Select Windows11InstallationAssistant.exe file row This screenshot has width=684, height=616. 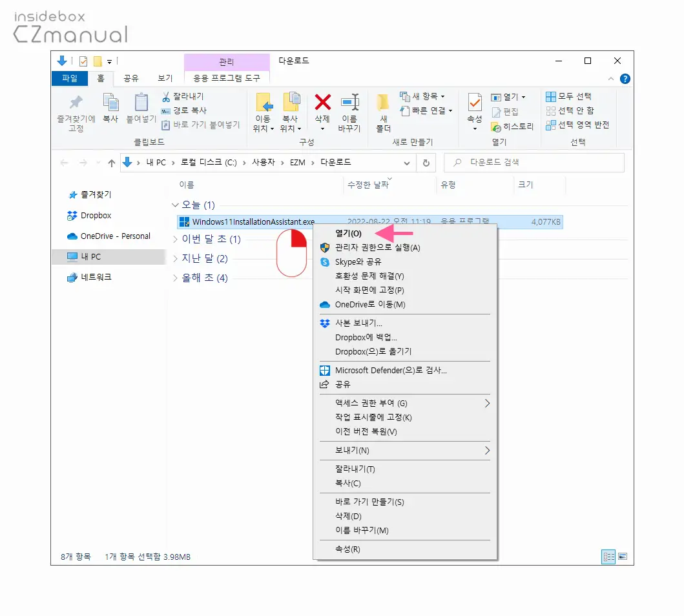point(370,222)
